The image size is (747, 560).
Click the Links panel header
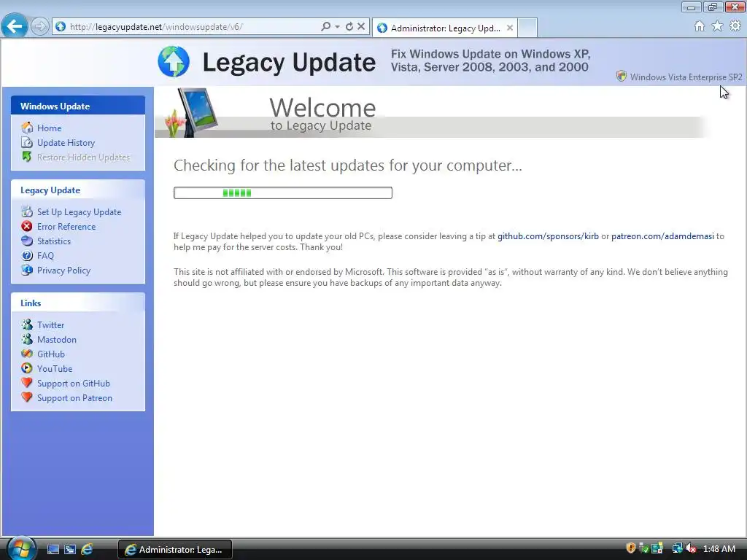pyautogui.click(x=78, y=303)
